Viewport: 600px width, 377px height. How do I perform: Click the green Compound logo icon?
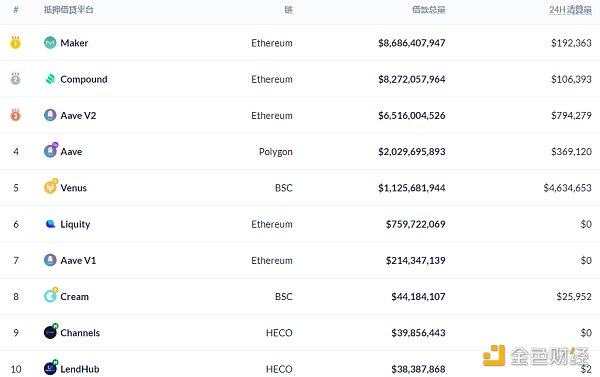tap(50, 79)
